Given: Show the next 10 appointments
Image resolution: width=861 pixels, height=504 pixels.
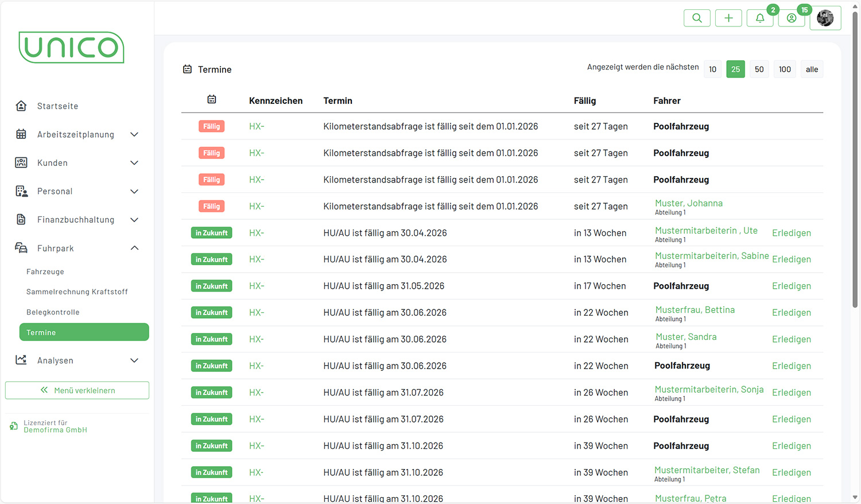Looking at the screenshot, I should 712,69.
